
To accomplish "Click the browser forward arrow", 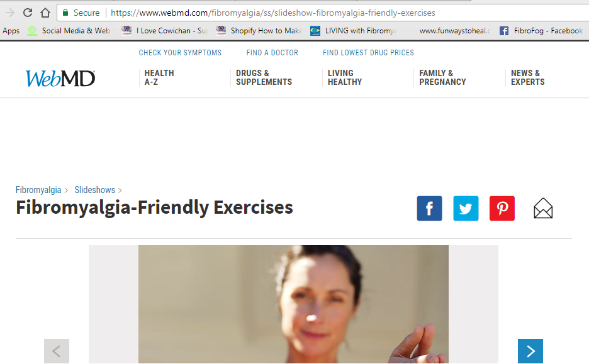I will coord(10,13).
